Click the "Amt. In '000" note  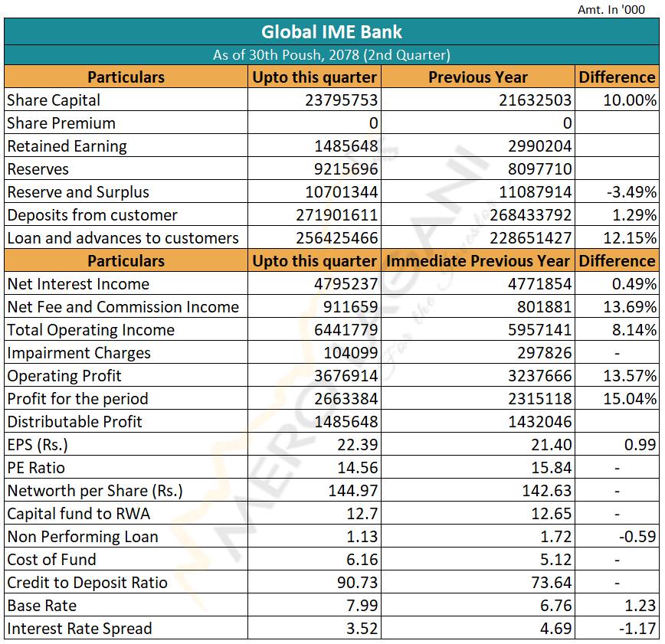click(611, 9)
